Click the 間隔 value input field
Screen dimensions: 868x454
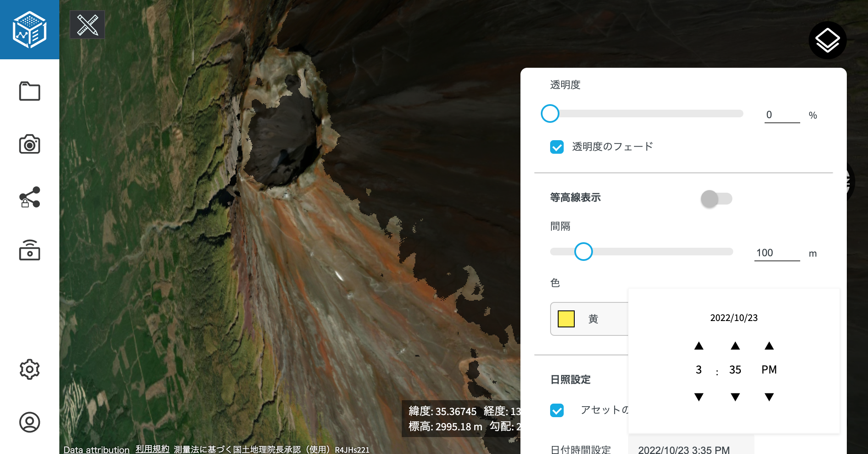776,253
